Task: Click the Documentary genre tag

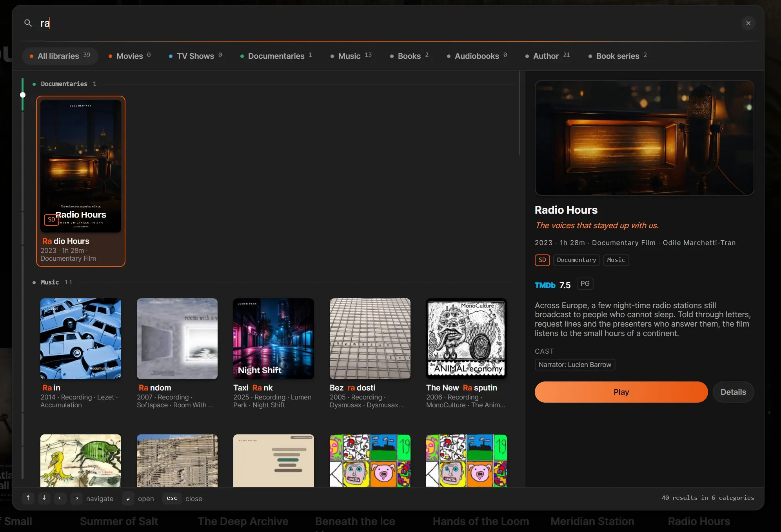Action: tap(576, 260)
